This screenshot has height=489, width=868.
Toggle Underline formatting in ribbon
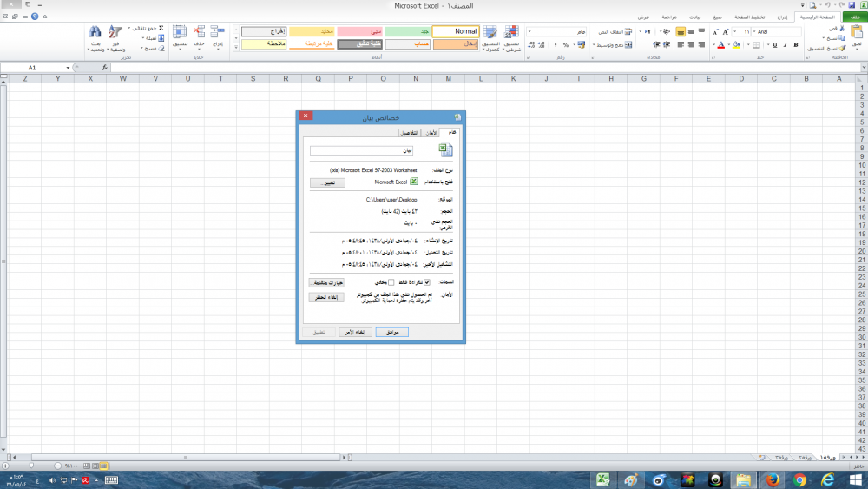click(774, 45)
